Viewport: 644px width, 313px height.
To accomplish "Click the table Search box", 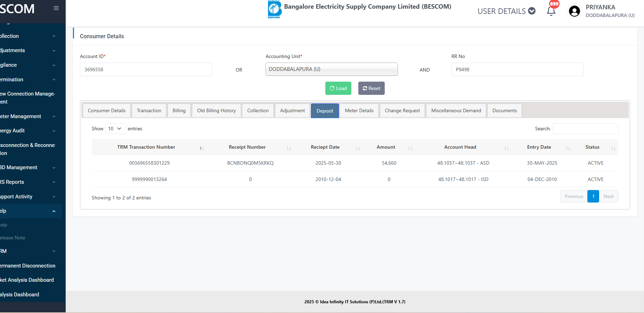I will click(x=585, y=129).
